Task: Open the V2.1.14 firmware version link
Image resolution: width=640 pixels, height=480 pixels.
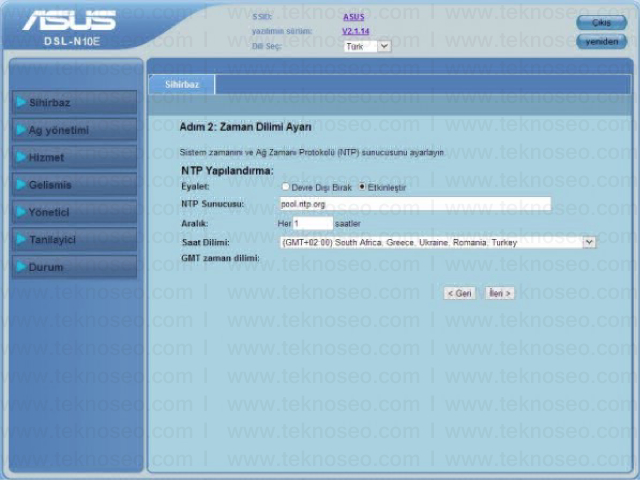Action: [356, 31]
